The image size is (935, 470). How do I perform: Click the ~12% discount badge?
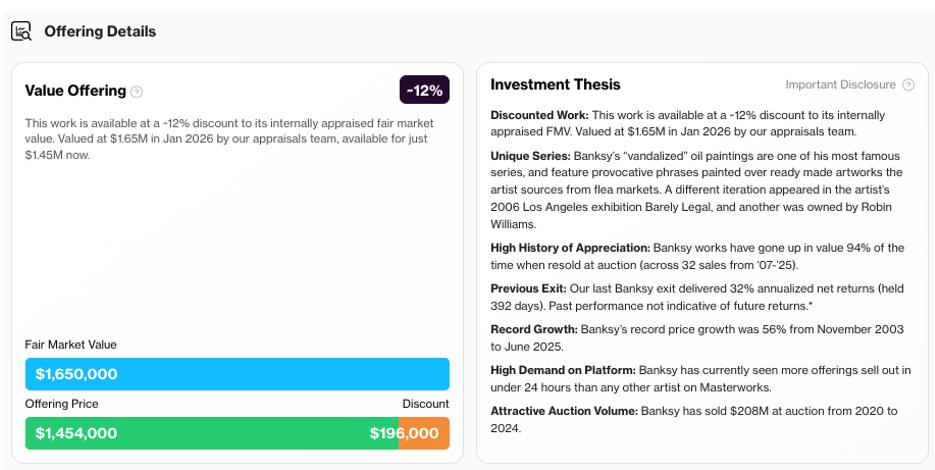[425, 90]
